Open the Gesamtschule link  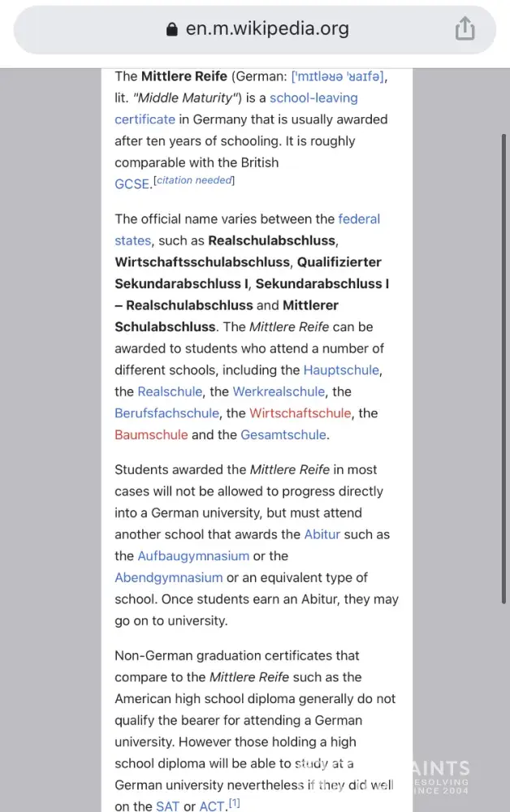point(283,434)
